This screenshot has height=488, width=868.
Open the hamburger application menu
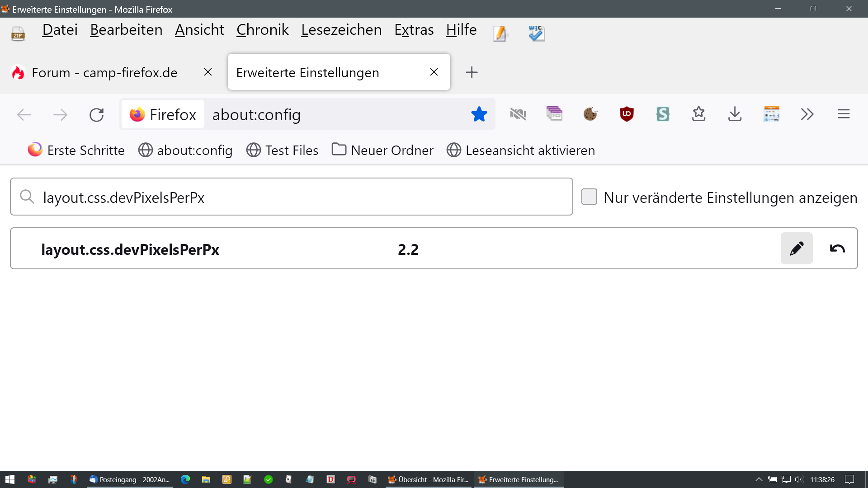(843, 114)
